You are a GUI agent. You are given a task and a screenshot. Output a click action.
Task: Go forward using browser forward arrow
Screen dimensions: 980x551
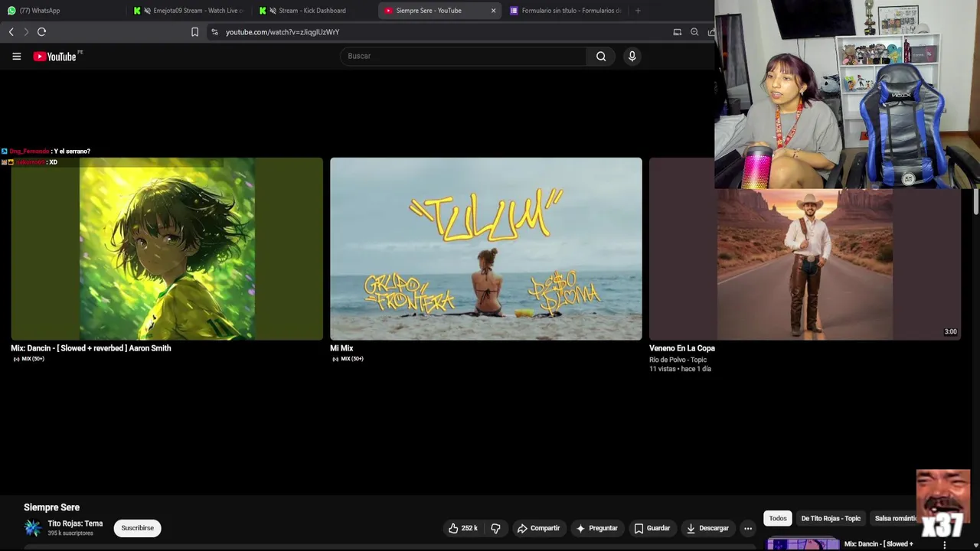(x=26, y=32)
